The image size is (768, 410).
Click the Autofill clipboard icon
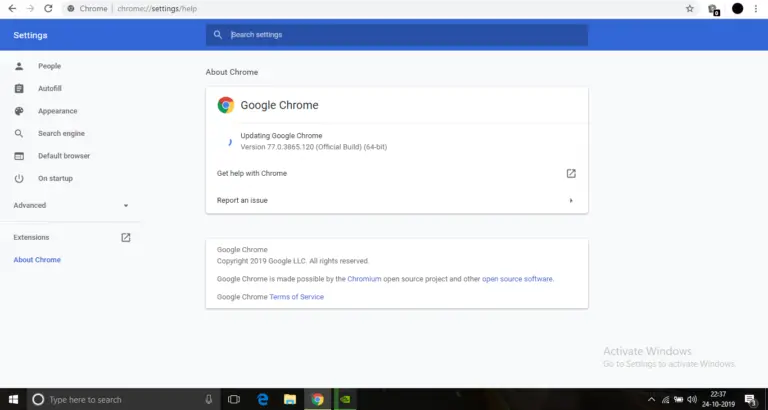coord(19,89)
